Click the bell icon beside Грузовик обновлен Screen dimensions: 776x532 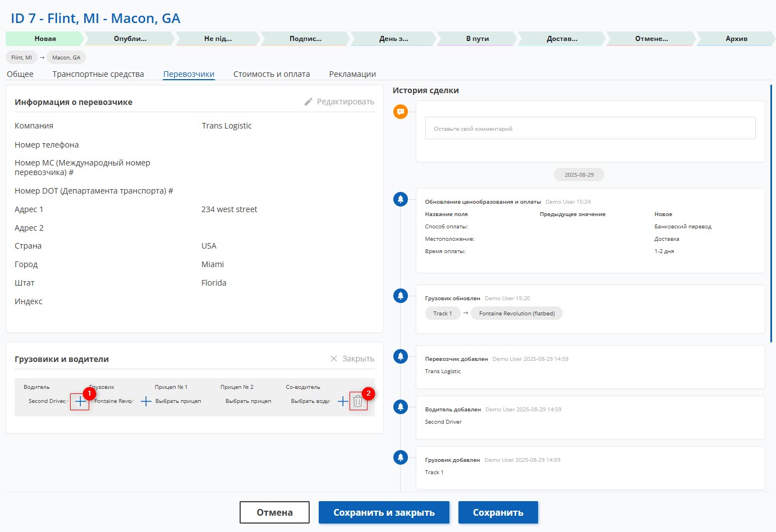(x=401, y=296)
